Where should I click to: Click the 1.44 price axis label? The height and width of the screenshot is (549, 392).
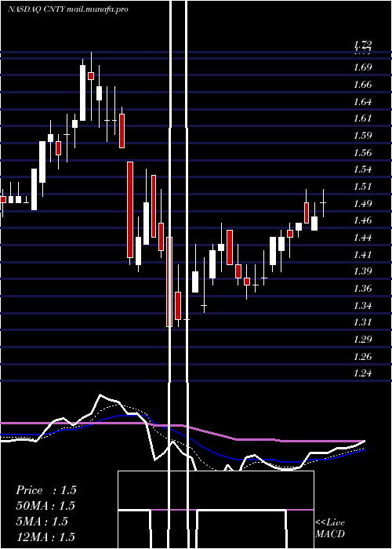click(362, 238)
